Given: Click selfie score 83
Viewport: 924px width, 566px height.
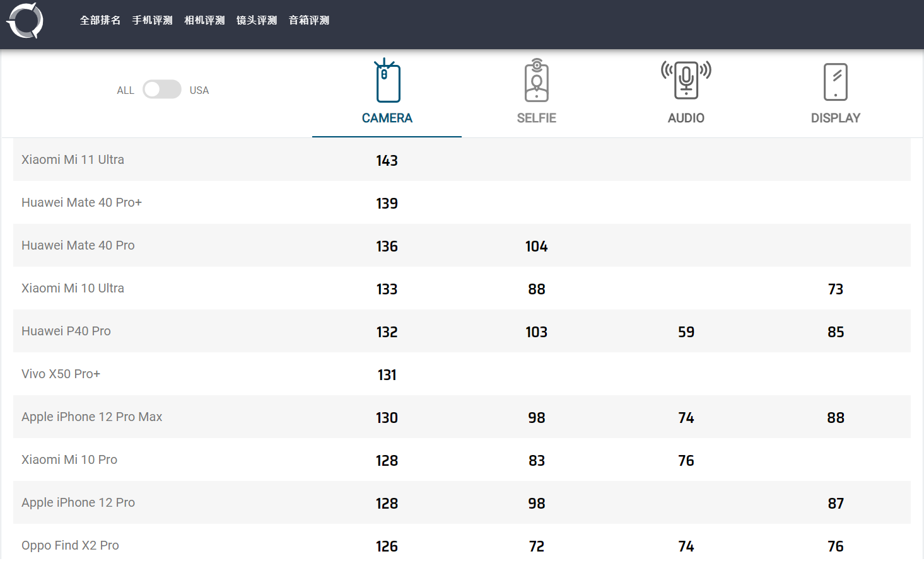Looking at the screenshot, I should 537,461.
